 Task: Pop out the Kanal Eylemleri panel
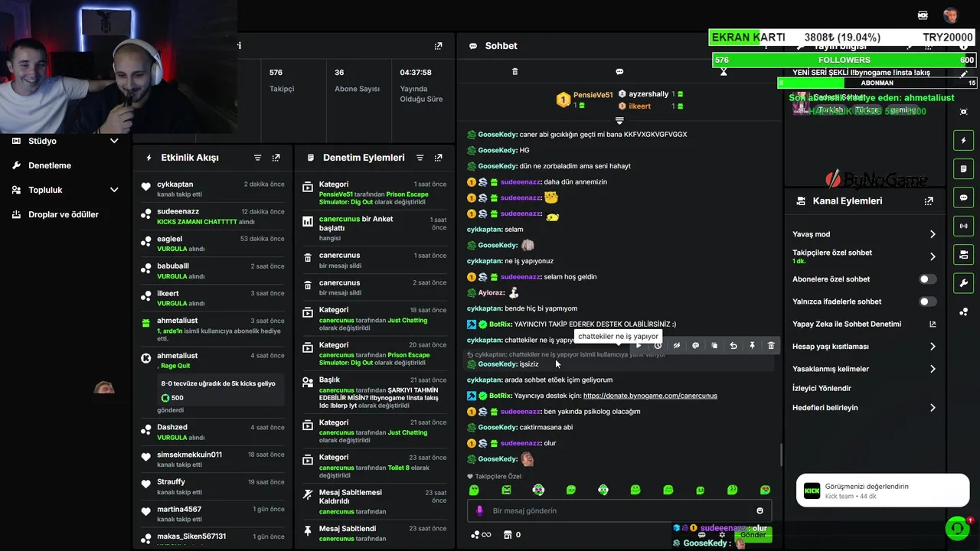[x=929, y=201]
